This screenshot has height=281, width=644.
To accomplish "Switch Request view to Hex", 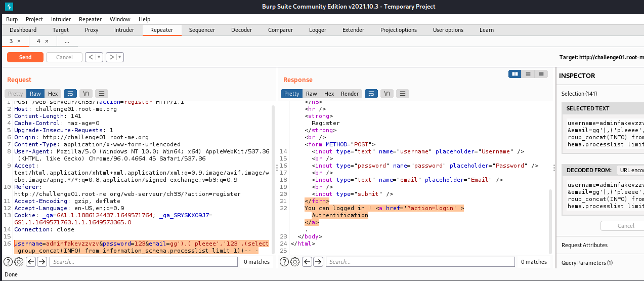I will (x=53, y=94).
